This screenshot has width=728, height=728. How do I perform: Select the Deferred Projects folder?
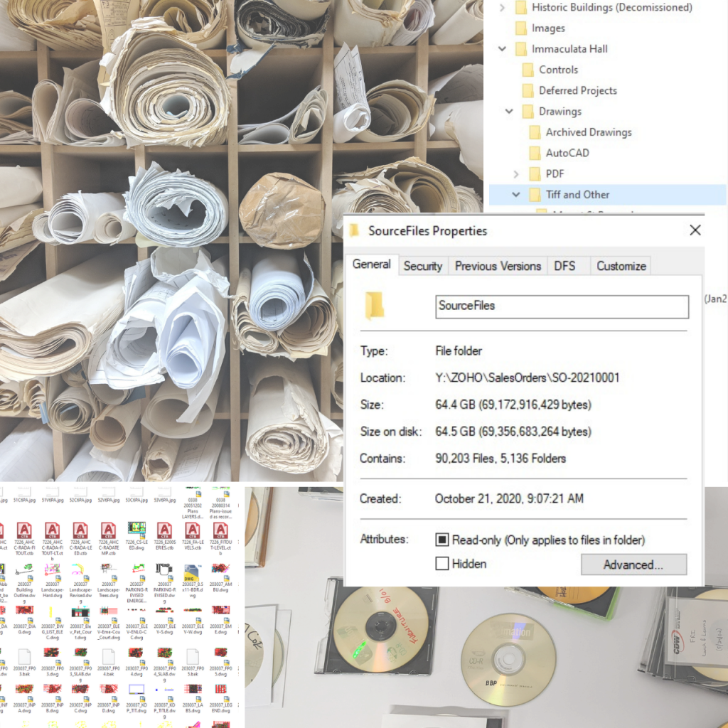pos(577,91)
